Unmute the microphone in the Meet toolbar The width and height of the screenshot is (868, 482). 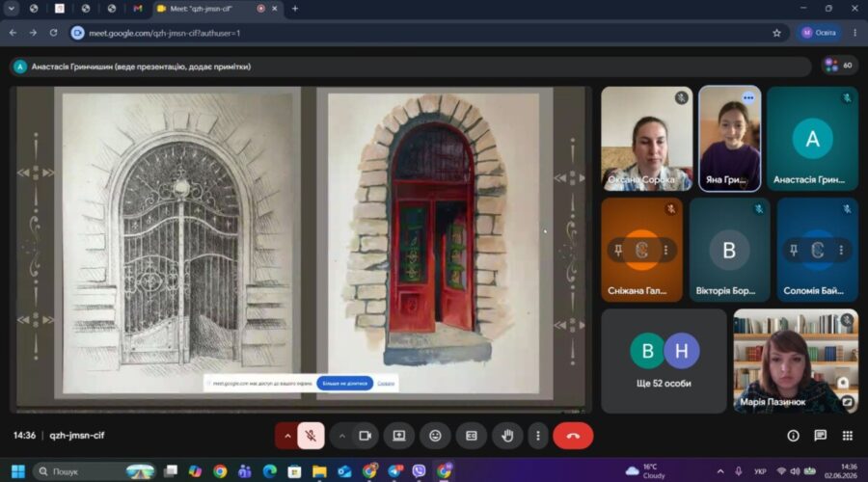click(311, 436)
